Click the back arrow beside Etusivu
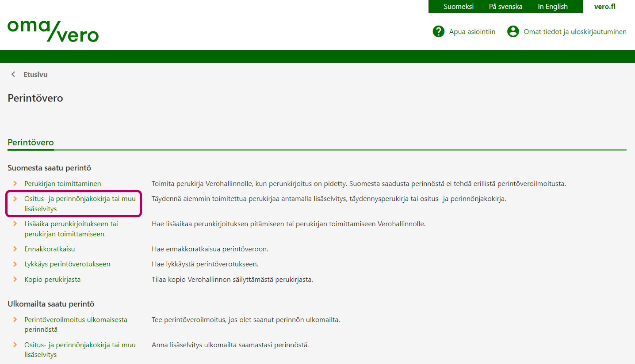This screenshot has width=635, height=364. 13,75
